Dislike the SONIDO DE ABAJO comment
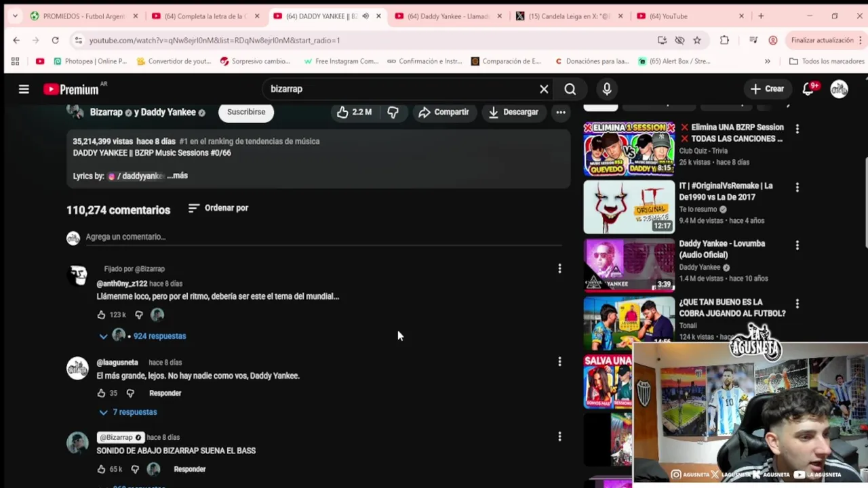Image resolution: width=868 pixels, height=488 pixels. pos(135,469)
